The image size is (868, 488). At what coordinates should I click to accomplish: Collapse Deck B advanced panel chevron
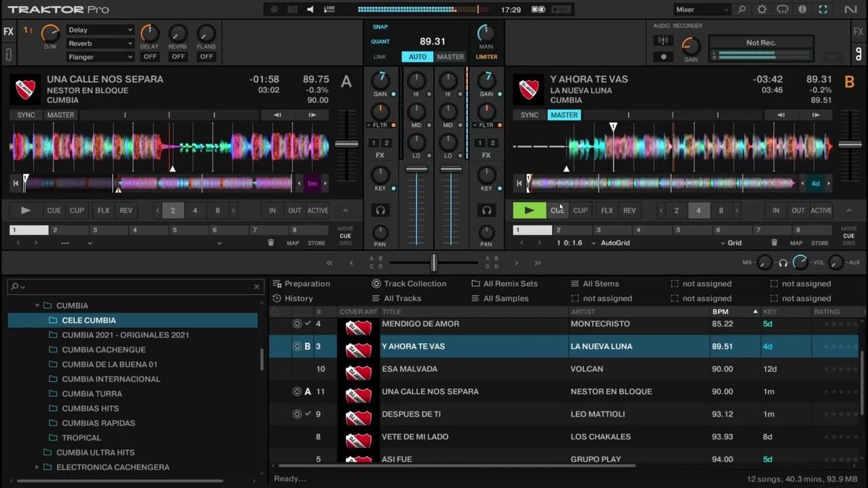(848, 211)
